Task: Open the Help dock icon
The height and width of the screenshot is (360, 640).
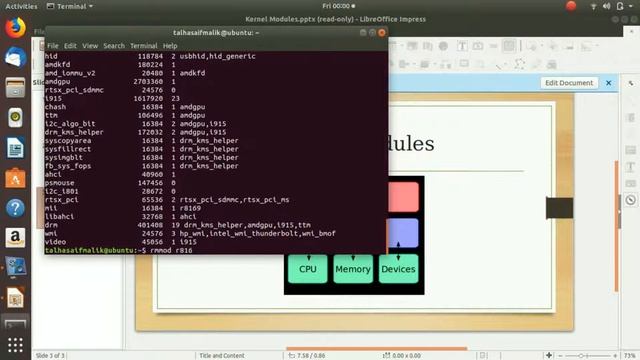Action: click(x=15, y=208)
